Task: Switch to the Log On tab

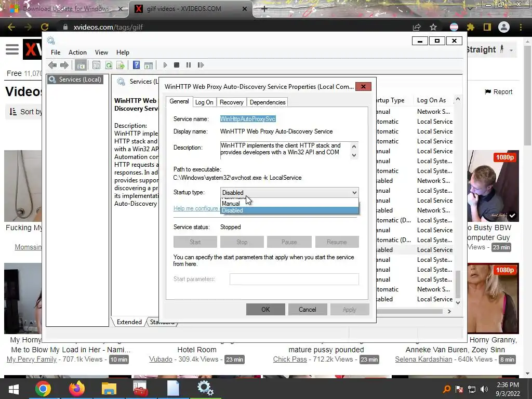Action: (204, 102)
